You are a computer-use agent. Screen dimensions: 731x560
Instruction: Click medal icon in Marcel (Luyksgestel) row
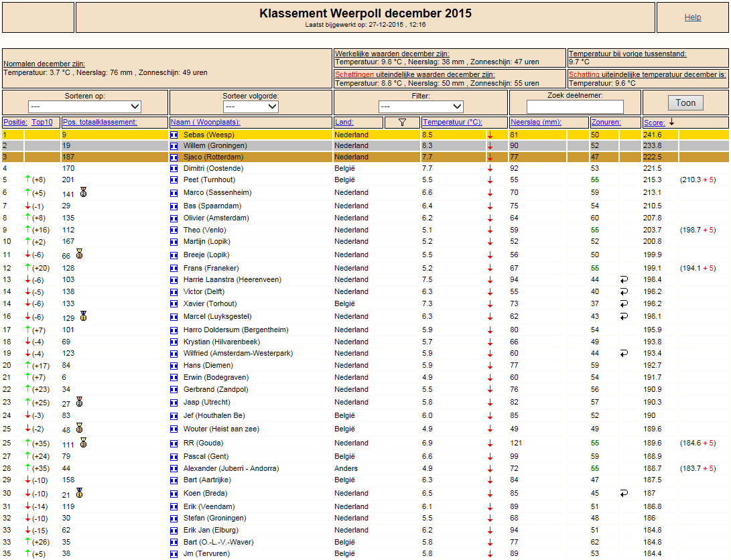(x=84, y=316)
